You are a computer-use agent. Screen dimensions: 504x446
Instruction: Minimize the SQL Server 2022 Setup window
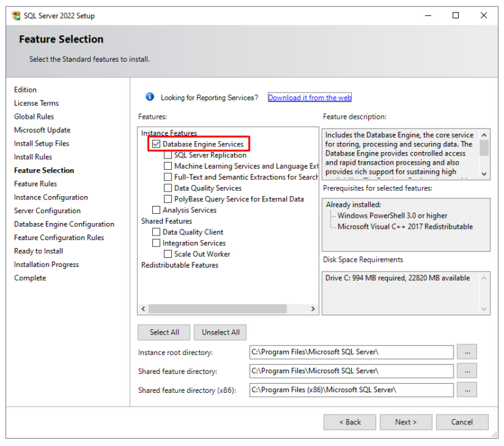click(x=428, y=16)
